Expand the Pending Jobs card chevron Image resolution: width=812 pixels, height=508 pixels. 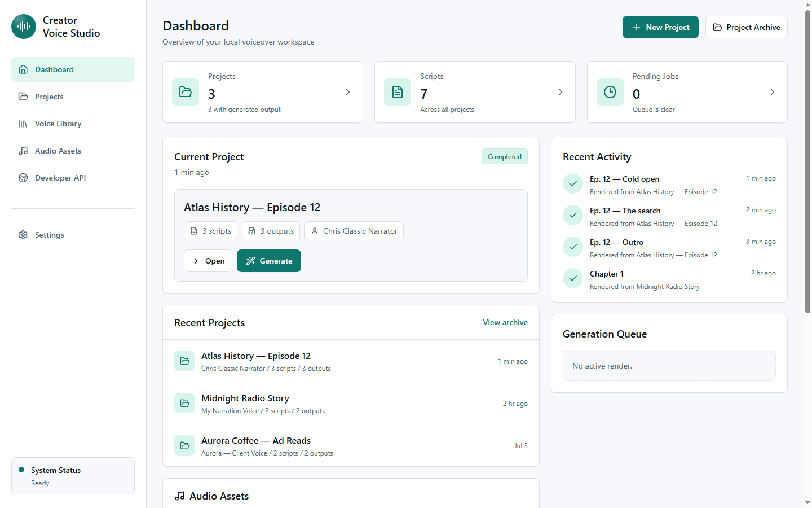point(773,92)
